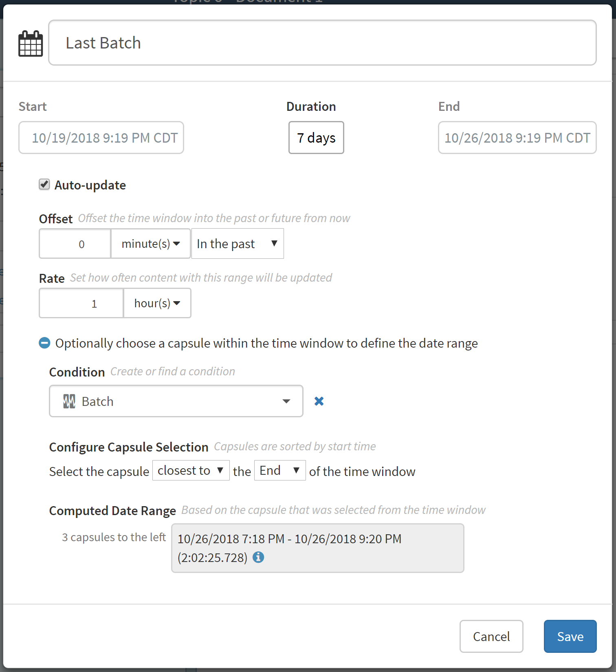616x672 pixels.
Task: Click the End date field
Action: 517,138
